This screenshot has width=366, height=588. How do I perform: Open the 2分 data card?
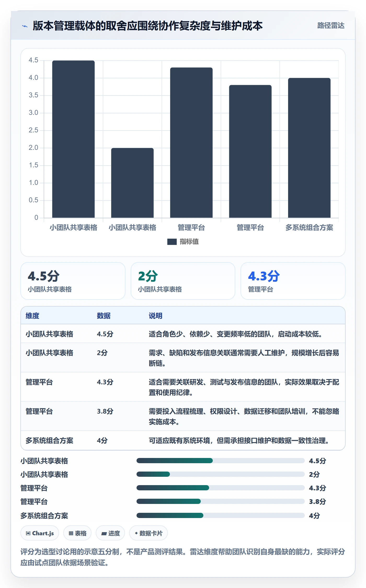point(183,281)
